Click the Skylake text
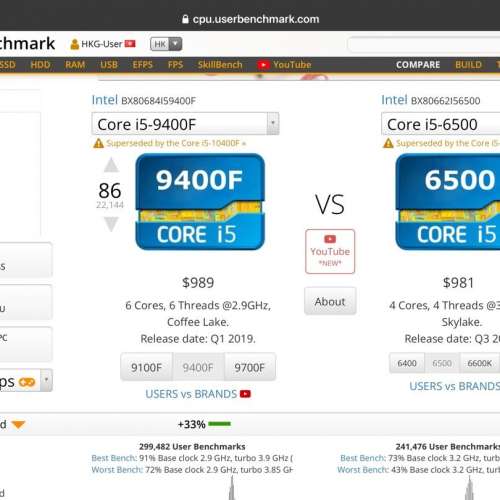This screenshot has width=500, height=500. pos(462,322)
